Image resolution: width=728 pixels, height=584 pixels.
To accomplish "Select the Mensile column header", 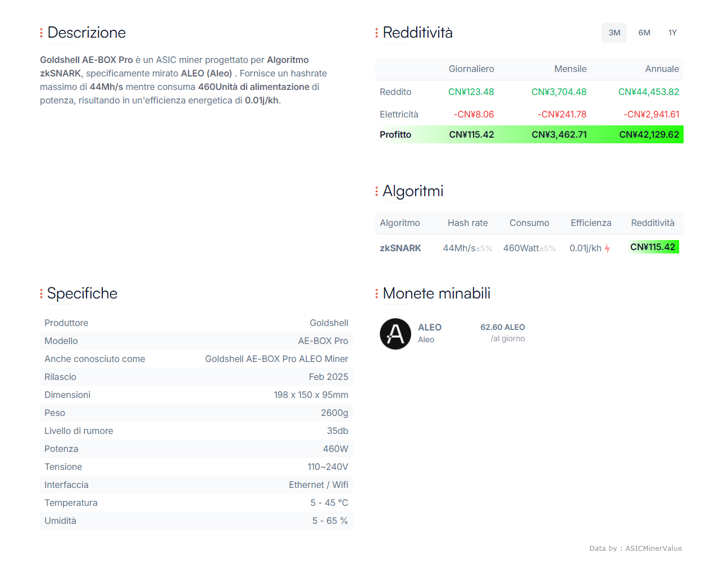I will point(570,69).
